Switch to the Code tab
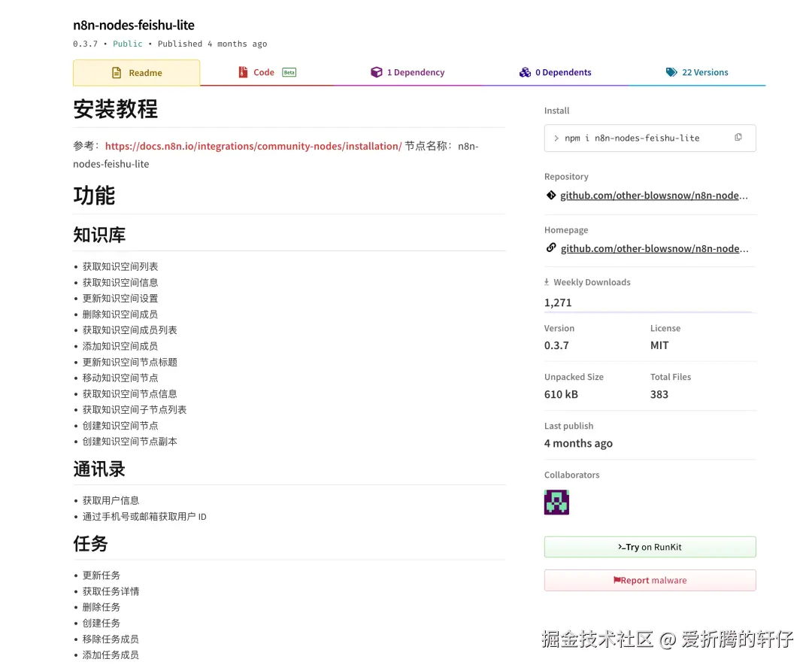 (x=267, y=72)
